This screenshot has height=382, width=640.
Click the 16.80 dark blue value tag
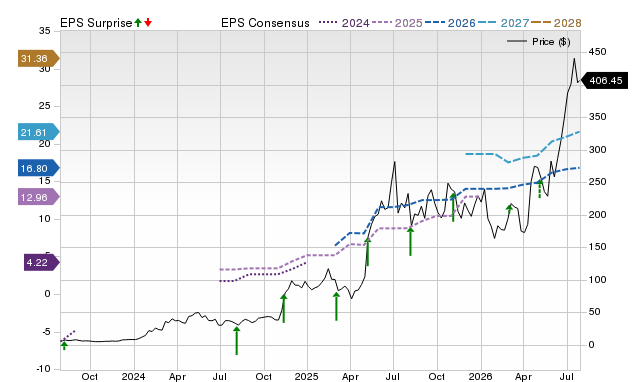(x=38, y=168)
